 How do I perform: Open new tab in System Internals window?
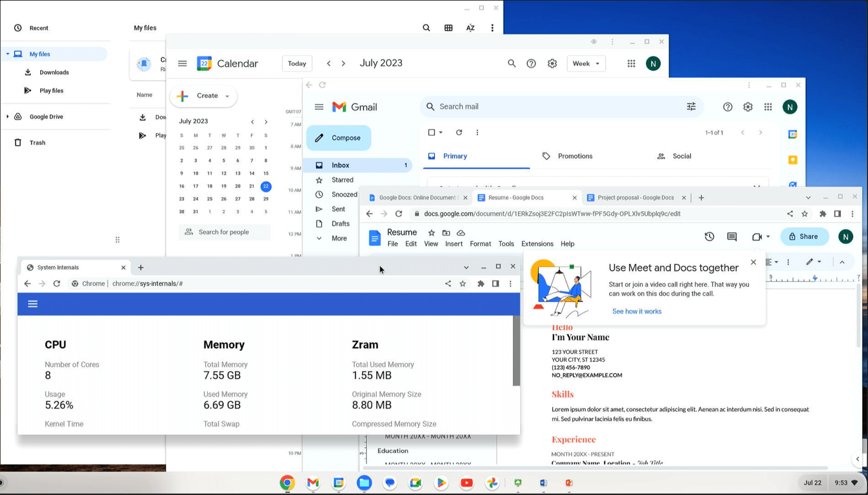141,268
